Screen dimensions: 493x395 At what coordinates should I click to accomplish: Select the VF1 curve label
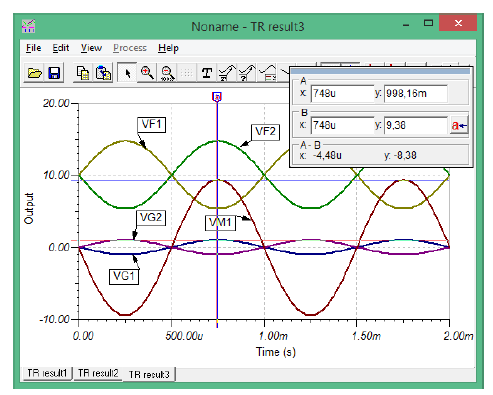(x=151, y=125)
